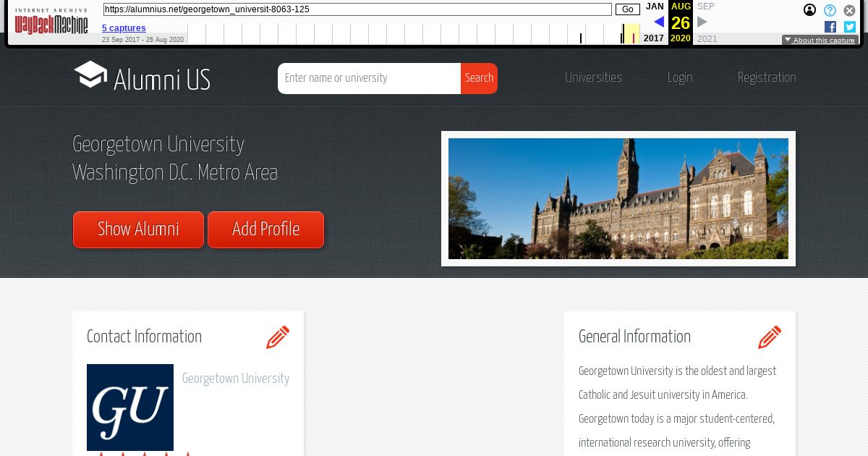Edit Contact Information pencil icon
This screenshot has height=456, width=868.
(278, 337)
